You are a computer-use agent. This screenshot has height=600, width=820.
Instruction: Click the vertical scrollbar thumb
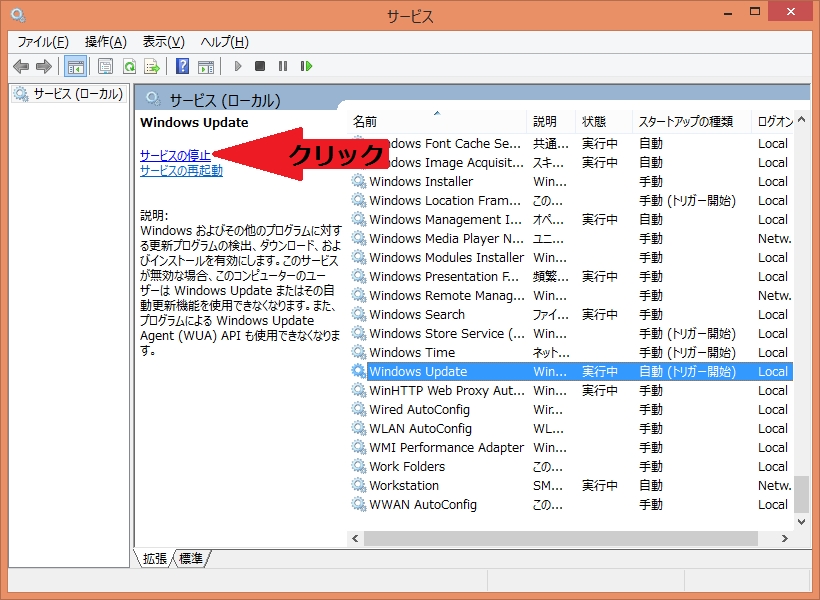click(801, 494)
